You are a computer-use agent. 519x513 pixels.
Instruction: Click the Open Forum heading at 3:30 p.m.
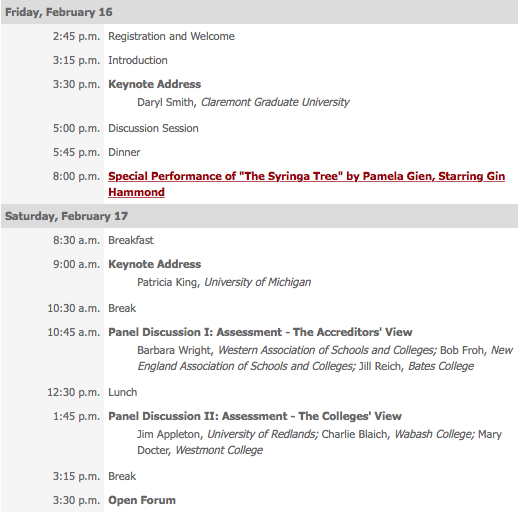[x=142, y=500]
